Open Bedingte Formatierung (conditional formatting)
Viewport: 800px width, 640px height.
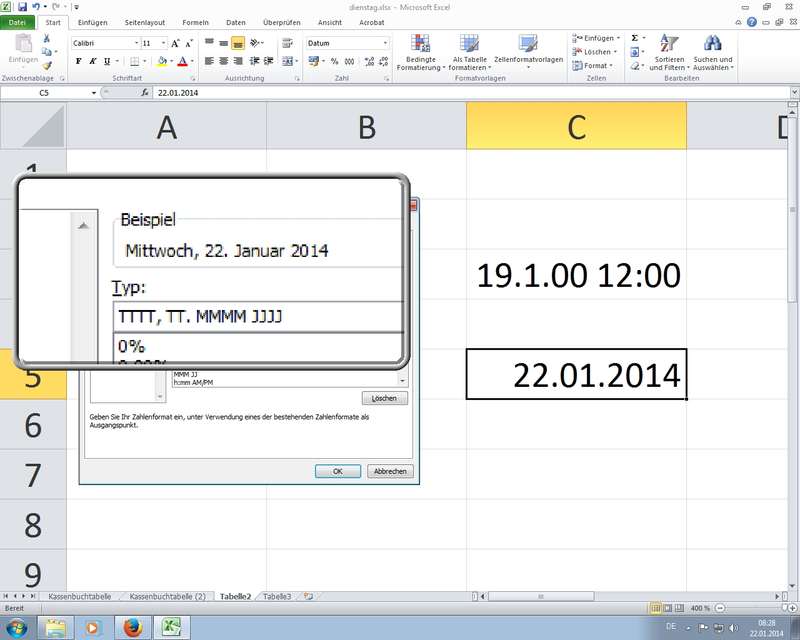420,53
